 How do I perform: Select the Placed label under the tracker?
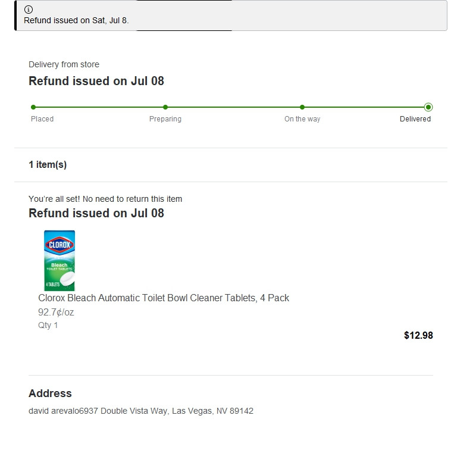click(x=42, y=119)
